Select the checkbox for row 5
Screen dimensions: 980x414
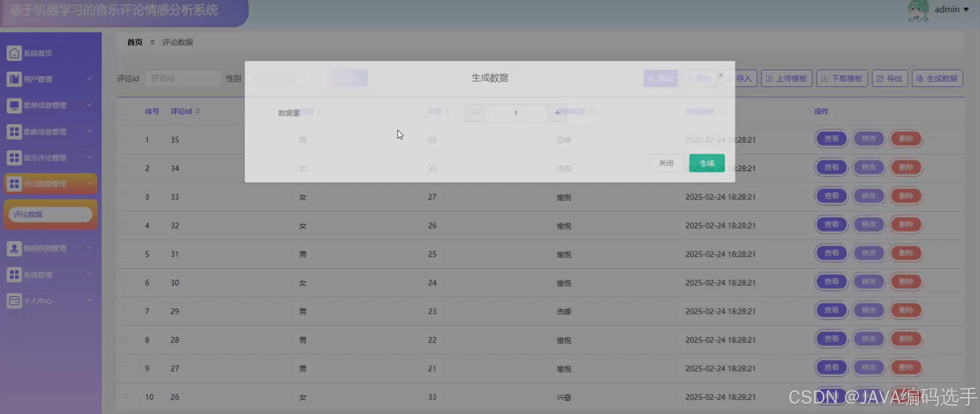click(x=123, y=254)
